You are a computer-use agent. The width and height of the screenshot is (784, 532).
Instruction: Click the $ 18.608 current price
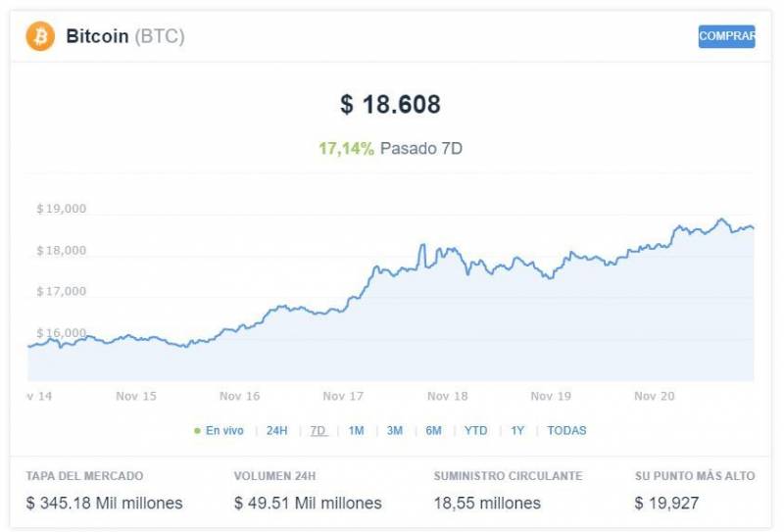coord(390,105)
